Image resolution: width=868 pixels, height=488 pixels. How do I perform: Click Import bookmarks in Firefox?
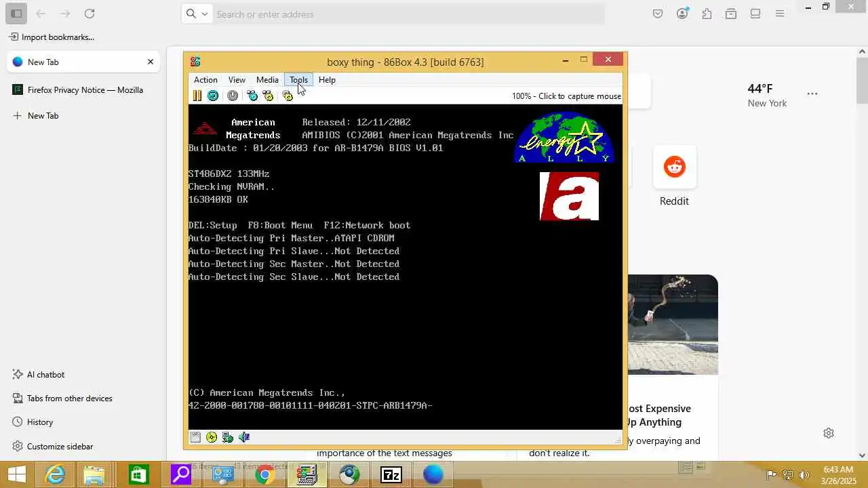[52, 37]
